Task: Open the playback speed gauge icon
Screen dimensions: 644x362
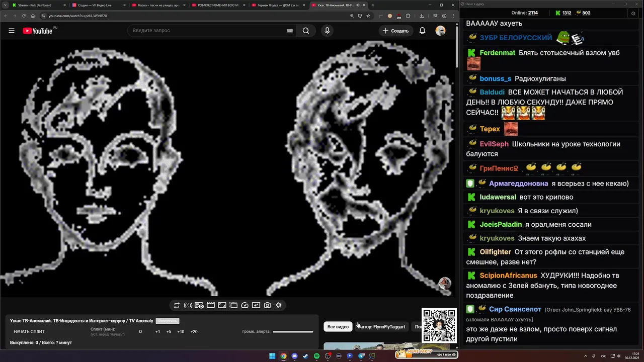Action: click(x=245, y=305)
